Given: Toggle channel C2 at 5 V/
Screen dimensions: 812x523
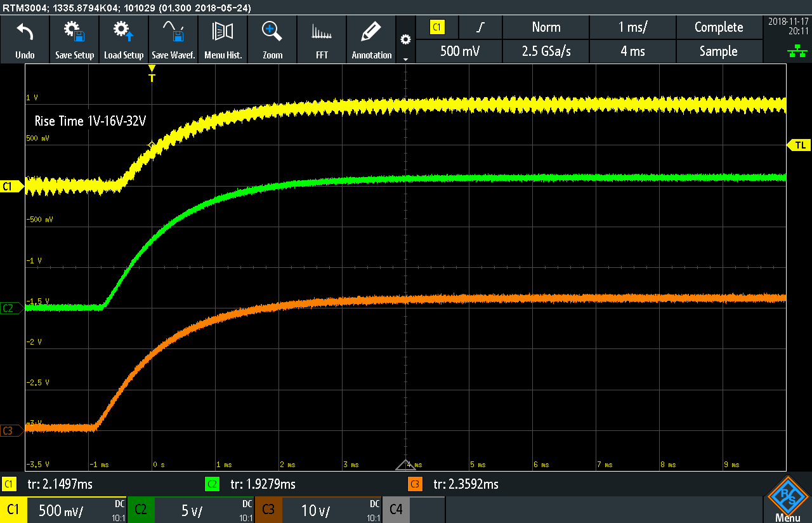Looking at the screenshot, I should (x=190, y=510).
